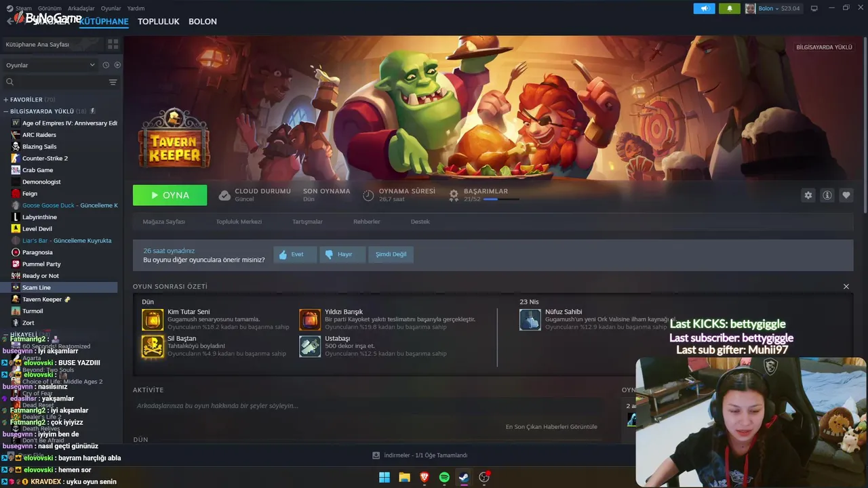The image size is (868, 488).
Task: Open İndirmeler downloads status bar
Action: [x=420, y=455]
